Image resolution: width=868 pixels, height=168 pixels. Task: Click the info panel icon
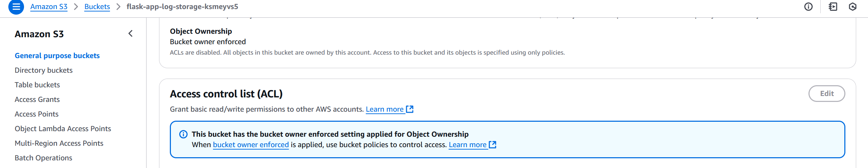pos(808,7)
